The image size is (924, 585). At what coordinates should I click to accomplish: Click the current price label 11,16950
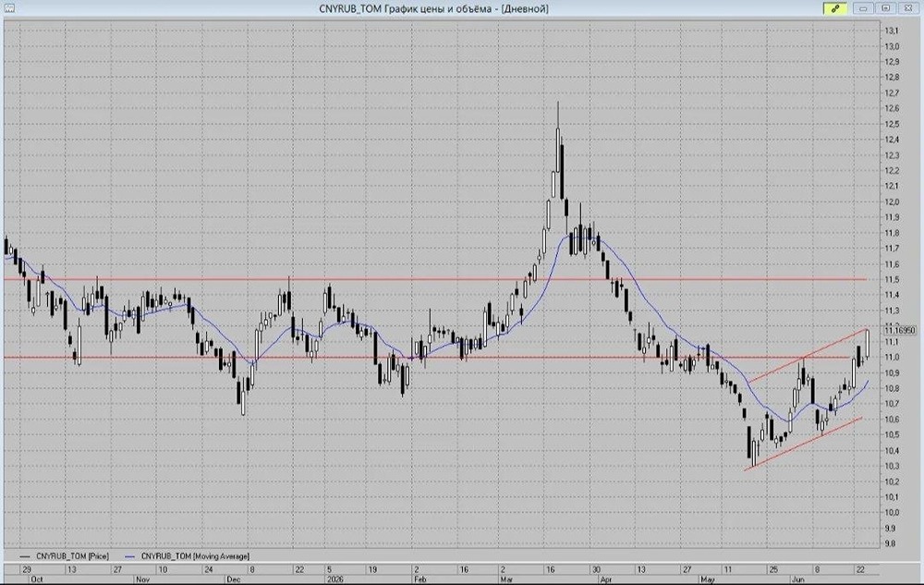(x=899, y=331)
